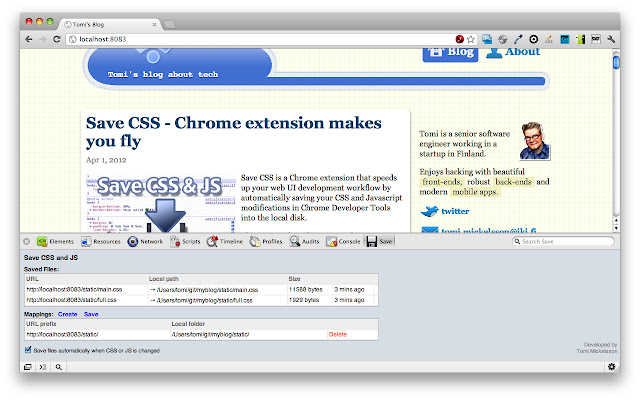Click Tomi's profile photo
This screenshot has height=400, width=640.
[x=534, y=141]
